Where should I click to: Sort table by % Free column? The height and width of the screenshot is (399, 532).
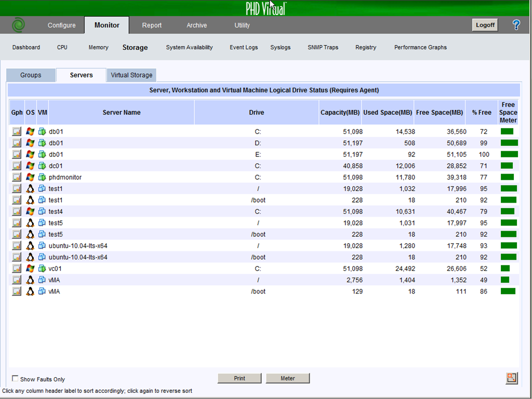pos(481,113)
